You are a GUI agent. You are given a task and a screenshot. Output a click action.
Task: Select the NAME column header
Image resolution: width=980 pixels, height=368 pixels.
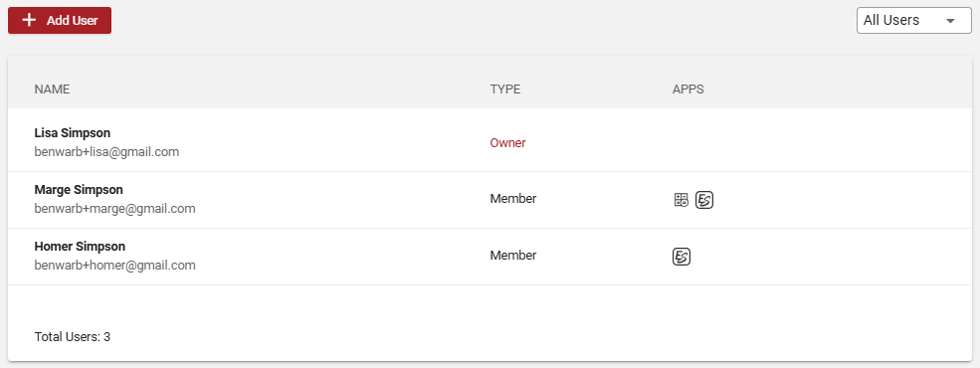click(x=52, y=90)
